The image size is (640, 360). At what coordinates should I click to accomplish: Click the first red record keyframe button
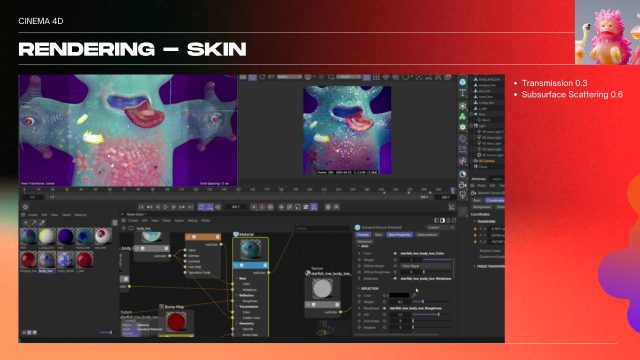click(x=254, y=207)
